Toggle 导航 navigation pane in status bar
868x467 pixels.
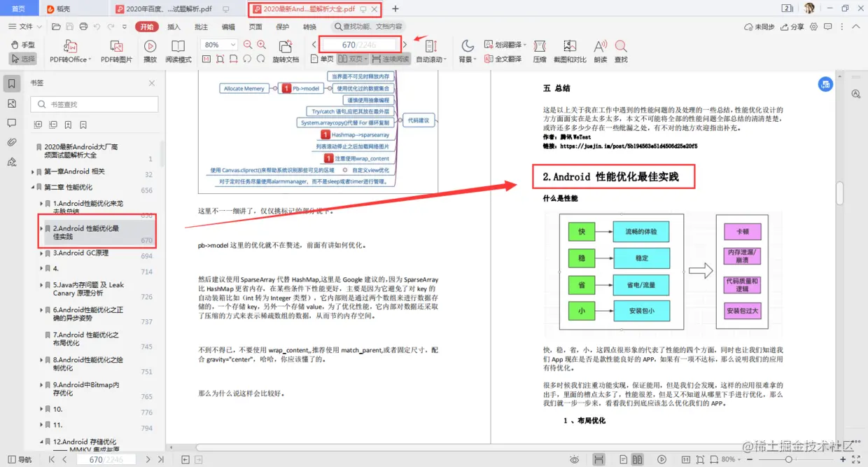point(19,459)
